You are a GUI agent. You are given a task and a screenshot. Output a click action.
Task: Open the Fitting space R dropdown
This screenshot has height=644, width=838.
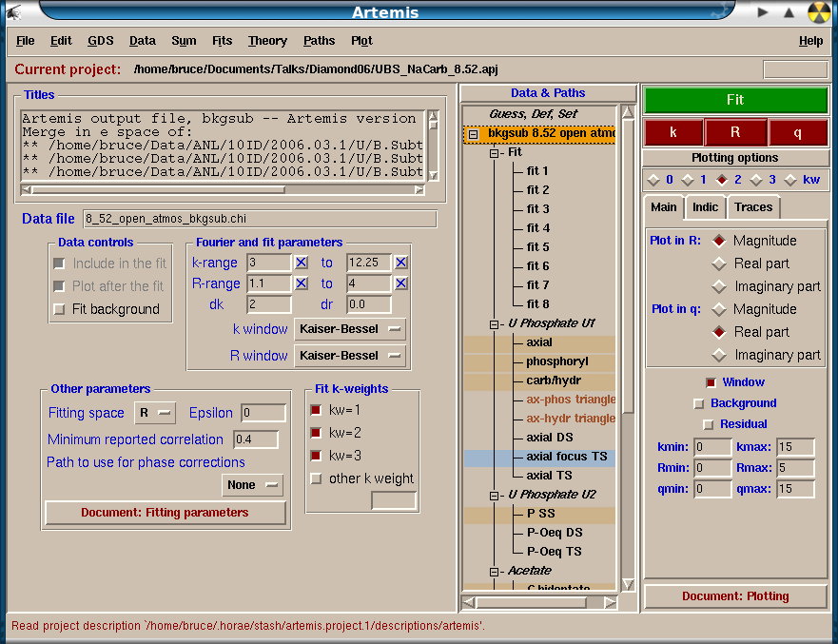coord(155,413)
